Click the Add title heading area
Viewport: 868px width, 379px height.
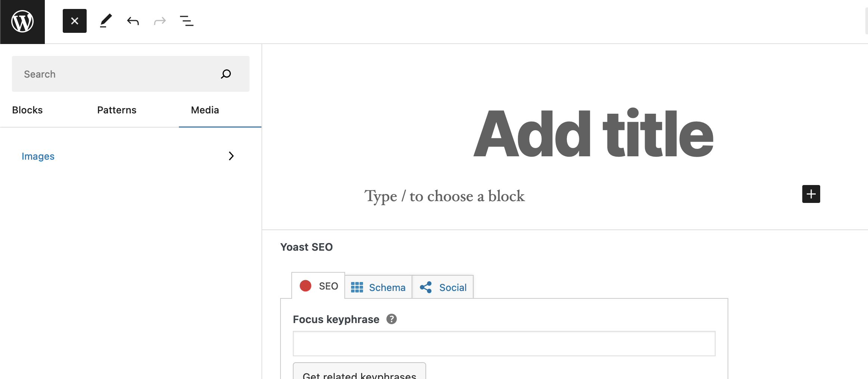[593, 134]
